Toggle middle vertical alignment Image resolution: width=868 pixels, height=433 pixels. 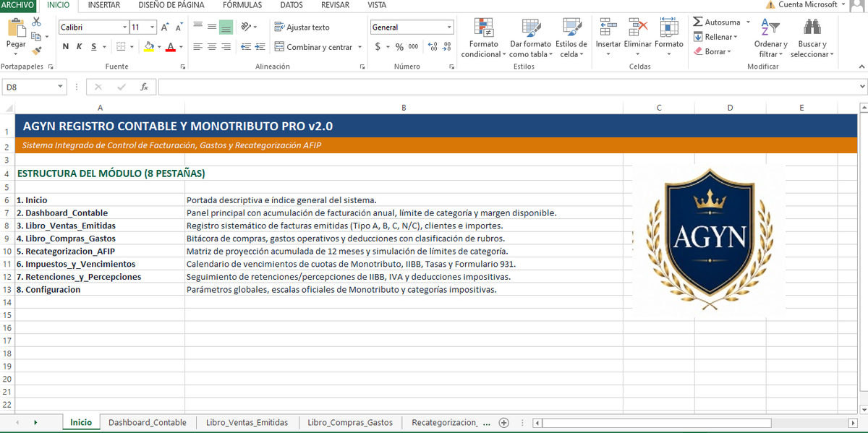[212, 27]
